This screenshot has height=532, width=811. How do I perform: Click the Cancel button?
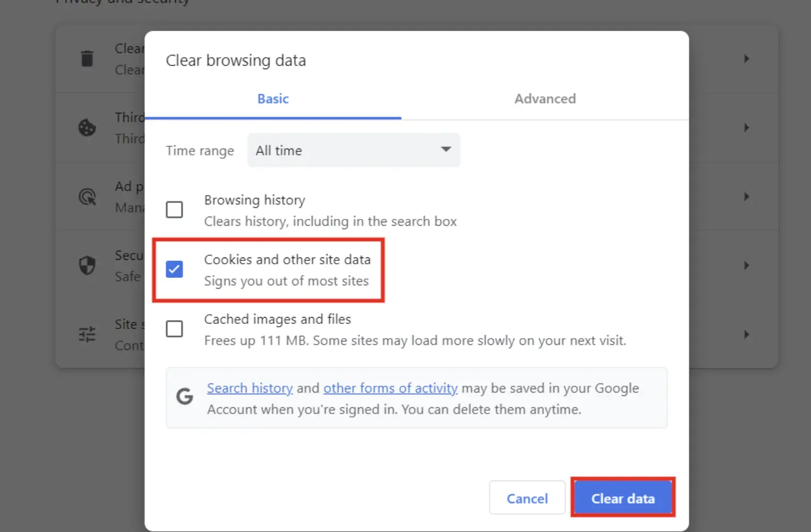(527, 498)
